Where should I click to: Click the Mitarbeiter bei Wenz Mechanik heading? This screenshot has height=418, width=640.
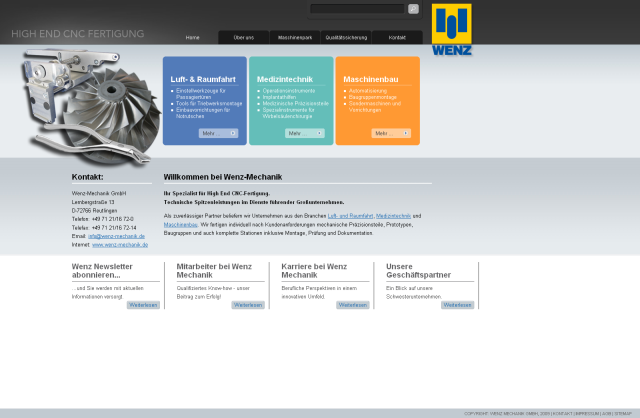pos(214,271)
